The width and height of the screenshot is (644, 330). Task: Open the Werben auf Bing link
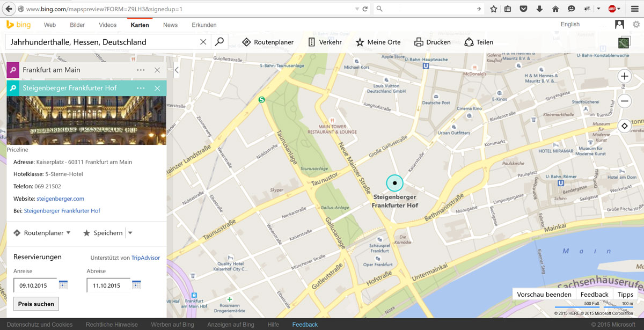172,325
